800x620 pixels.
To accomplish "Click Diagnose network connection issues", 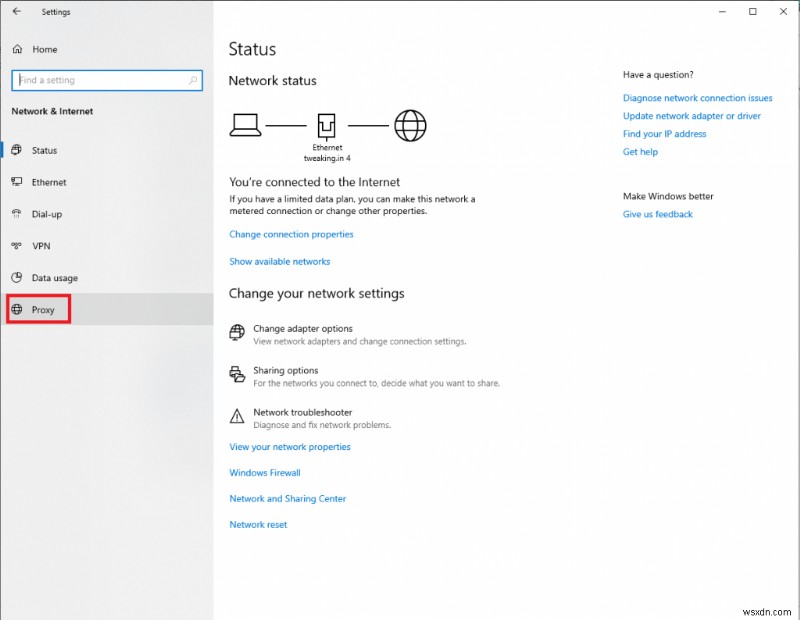I will tap(697, 98).
